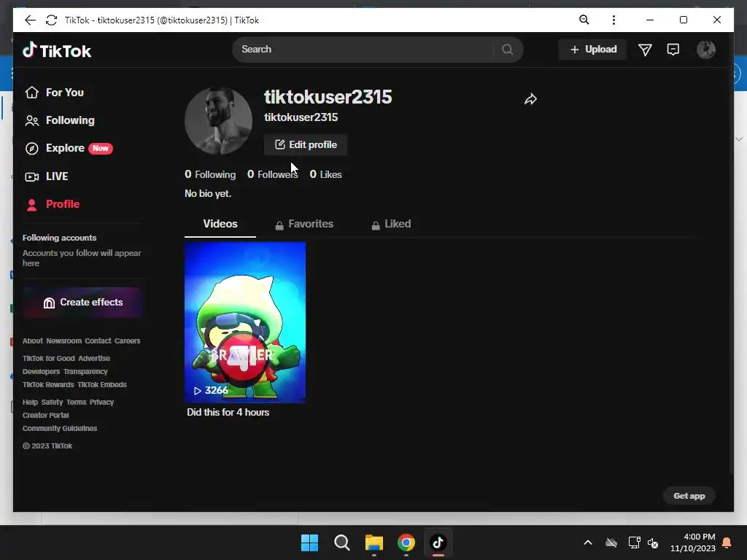Click the TikTok app taskbar icon
This screenshot has width=747, height=560.
pos(438,542)
